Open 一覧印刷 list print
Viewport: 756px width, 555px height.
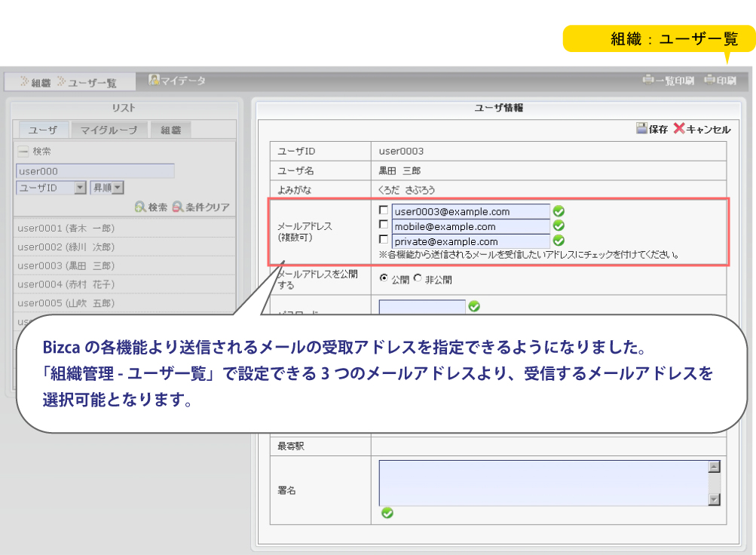[669, 80]
